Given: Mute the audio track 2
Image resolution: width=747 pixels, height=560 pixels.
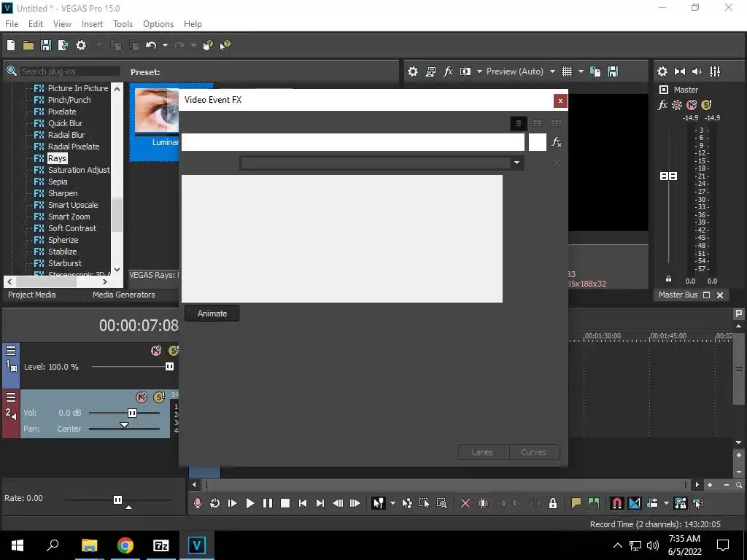Looking at the screenshot, I should 142,397.
